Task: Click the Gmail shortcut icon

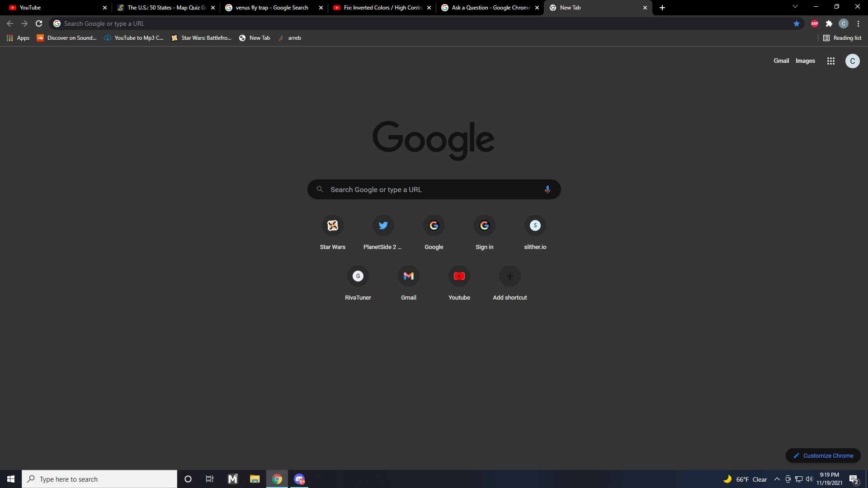Action: tap(408, 276)
